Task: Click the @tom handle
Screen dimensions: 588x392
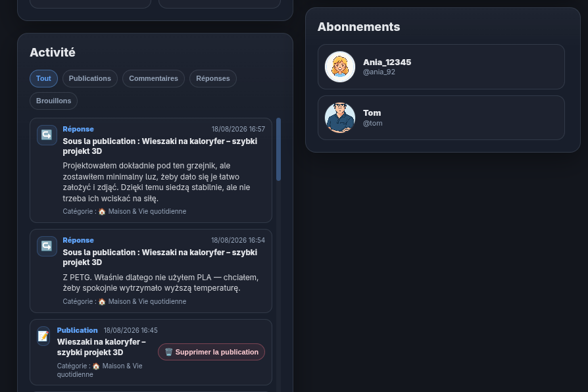Action: click(x=373, y=123)
